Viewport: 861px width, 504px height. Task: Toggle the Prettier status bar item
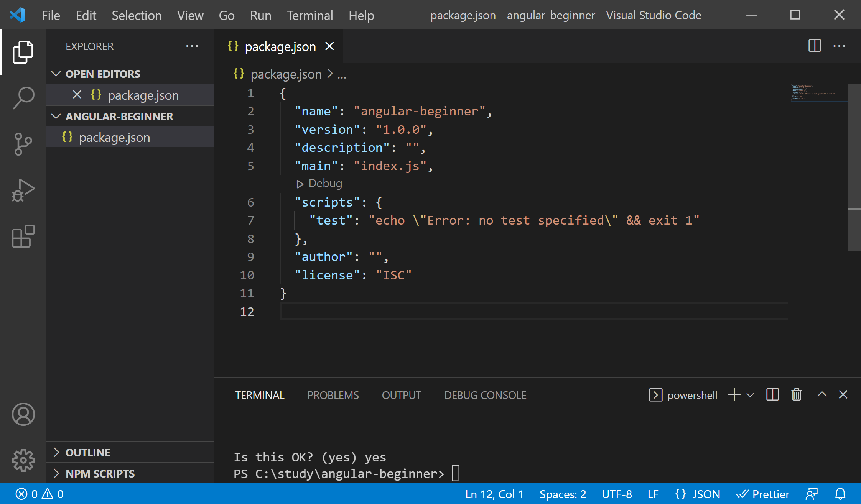tap(763, 494)
